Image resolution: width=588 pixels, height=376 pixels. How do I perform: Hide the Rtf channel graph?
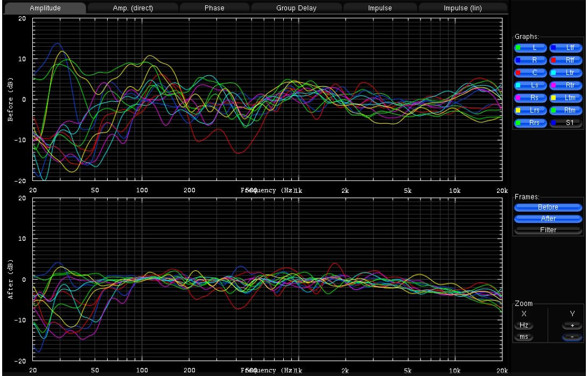[x=566, y=60]
